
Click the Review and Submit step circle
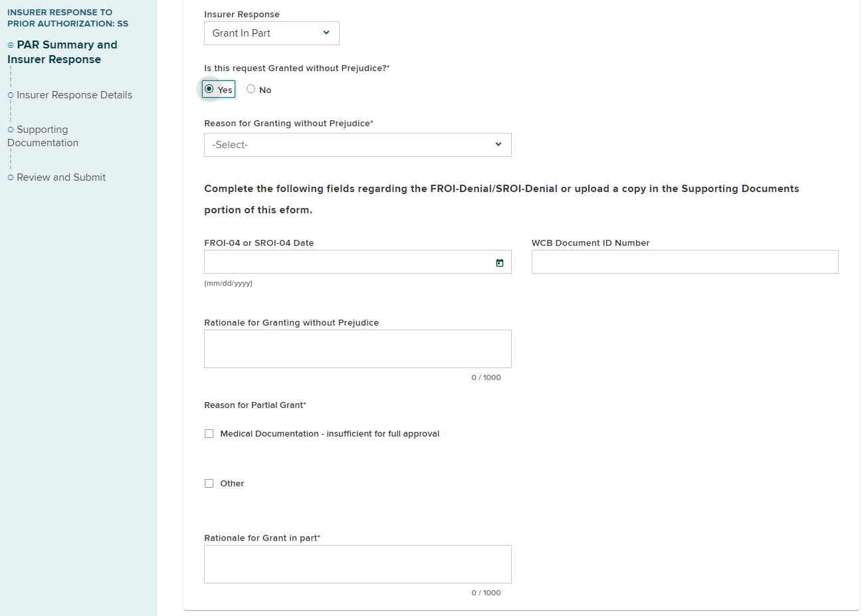tap(11, 177)
